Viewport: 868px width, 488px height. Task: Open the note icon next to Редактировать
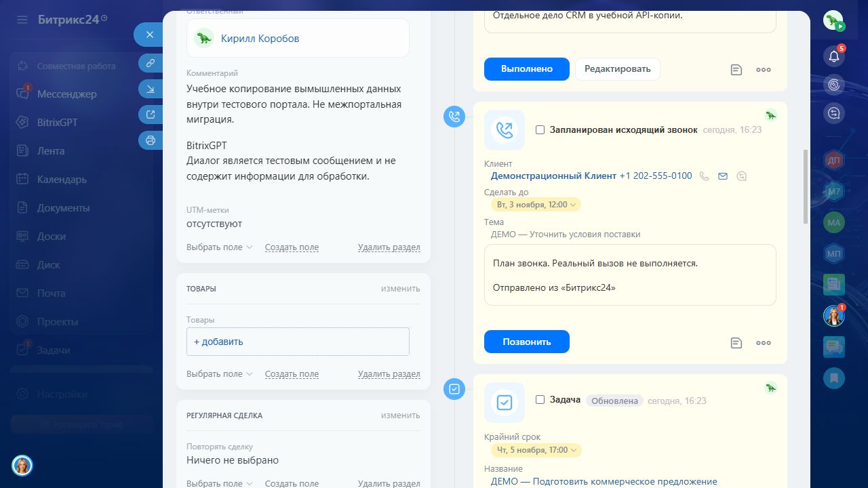(x=736, y=69)
